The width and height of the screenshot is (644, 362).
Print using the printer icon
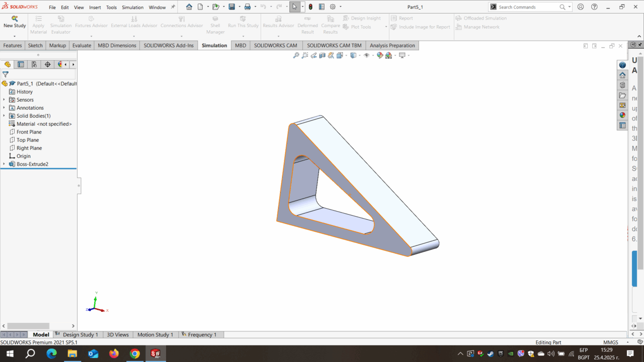click(x=248, y=7)
